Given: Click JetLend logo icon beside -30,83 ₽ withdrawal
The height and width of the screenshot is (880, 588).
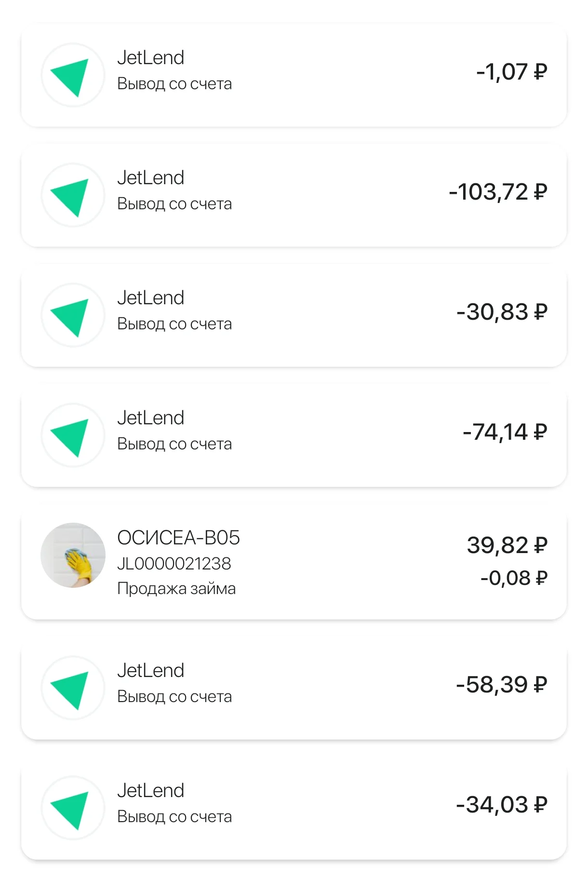Looking at the screenshot, I should tap(73, 315).
